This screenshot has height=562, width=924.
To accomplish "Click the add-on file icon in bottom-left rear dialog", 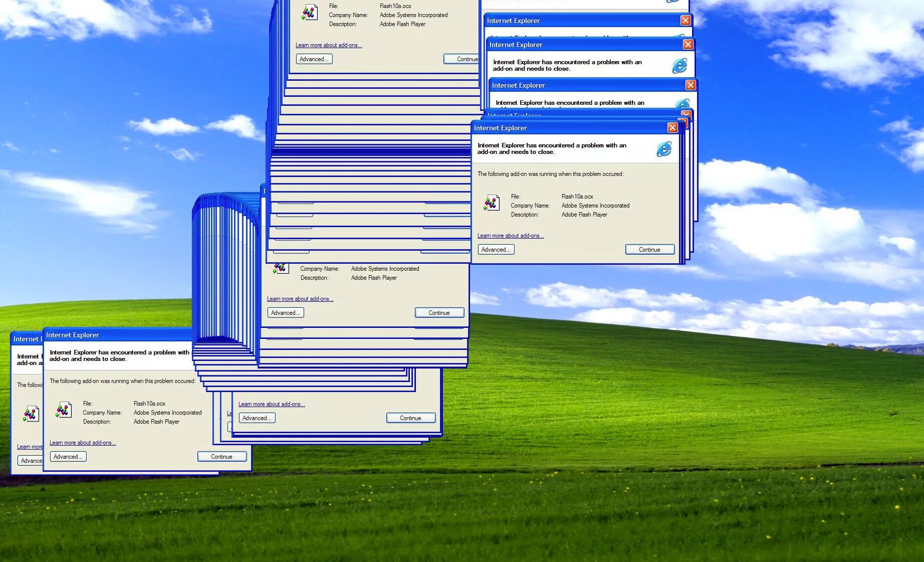I will click(x=31, y=414).
